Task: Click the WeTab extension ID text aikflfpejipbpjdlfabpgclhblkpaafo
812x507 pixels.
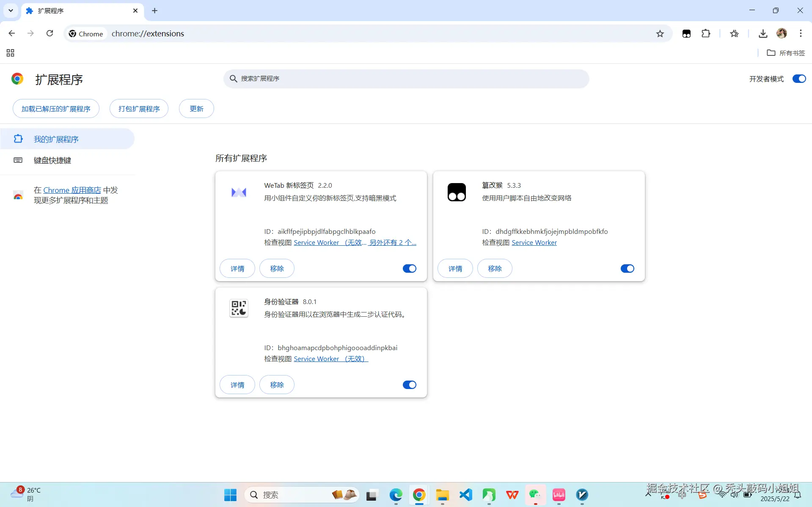Action: (326, 231)
